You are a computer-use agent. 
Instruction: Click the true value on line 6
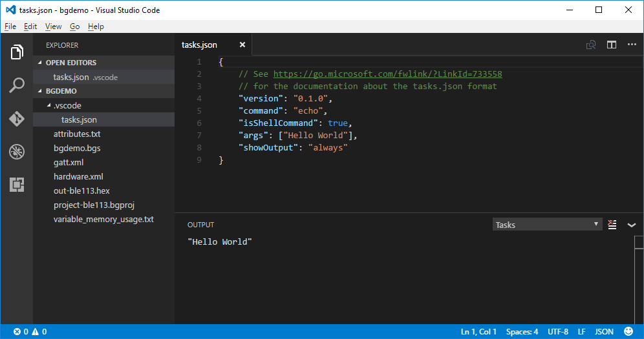click(338, 123)
